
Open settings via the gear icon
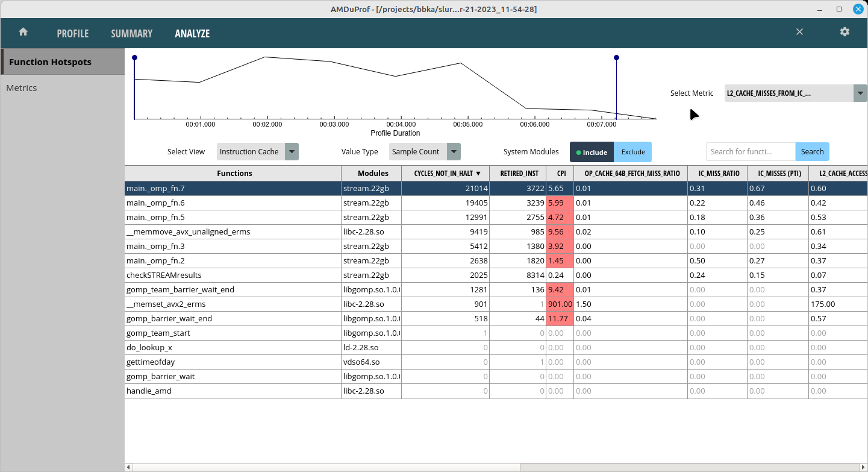coord(845,32)
